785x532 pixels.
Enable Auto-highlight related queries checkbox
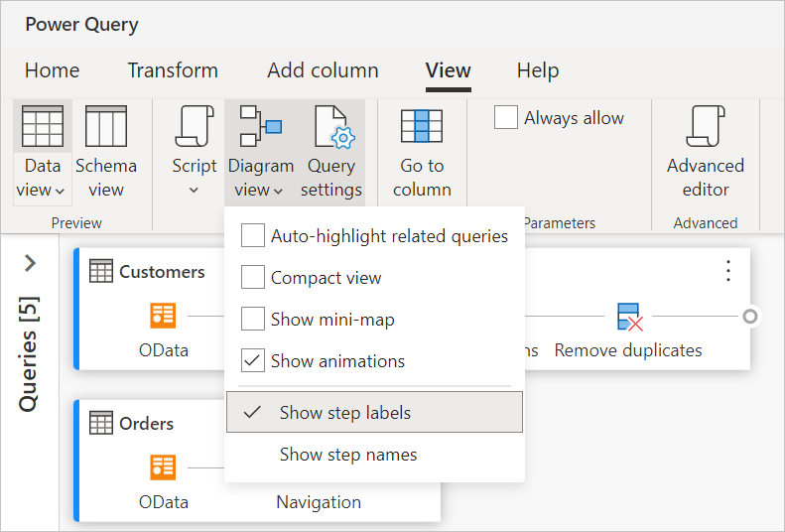(254, 236)
